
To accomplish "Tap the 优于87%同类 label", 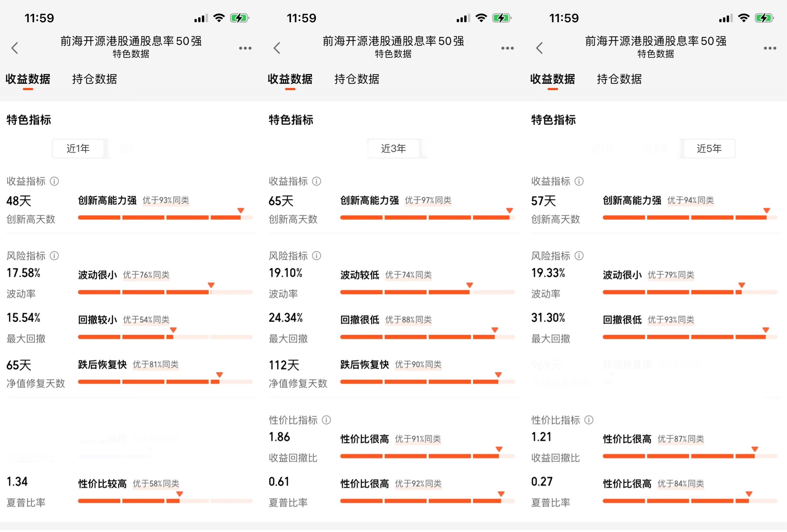I will 681,439.
